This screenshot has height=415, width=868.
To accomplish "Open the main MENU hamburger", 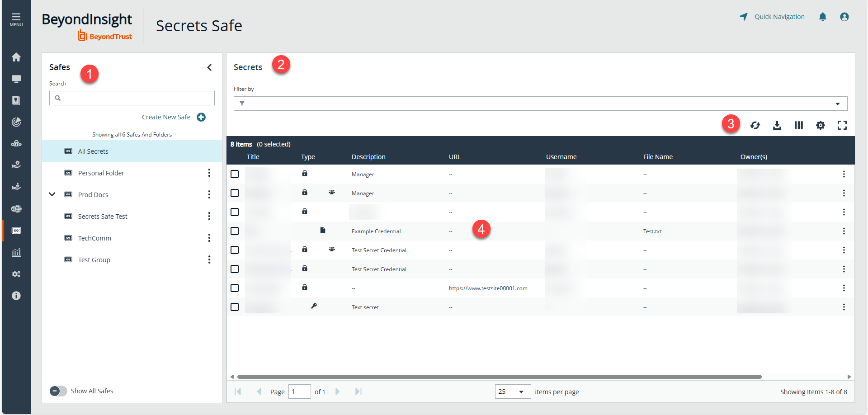I will pyautogui.click(x=16, y=19).
